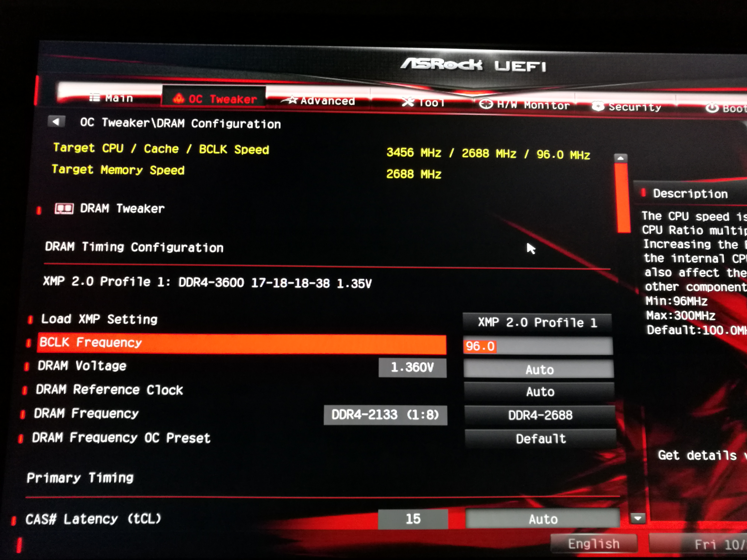Click the BCLK Frequency 96.0 input field
Image resolution: width=747 pixels, height=560 pixels.
tap(538, 346)
